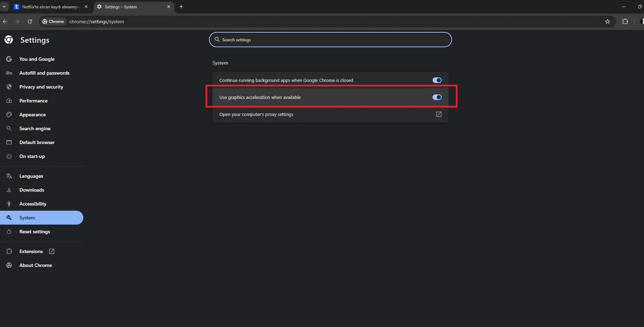Click the shield icon for Privacy

pos(9,87)
